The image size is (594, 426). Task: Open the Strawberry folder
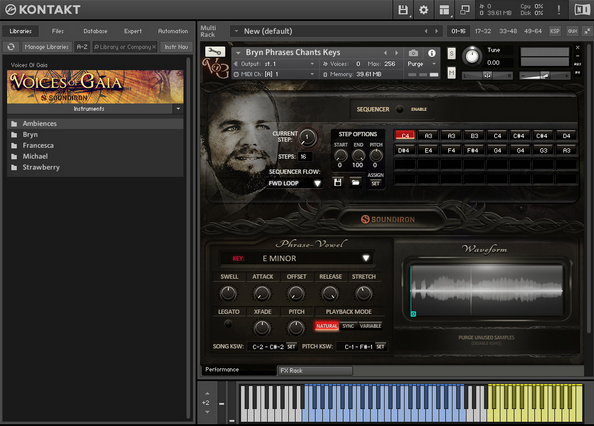click(95, 167)
